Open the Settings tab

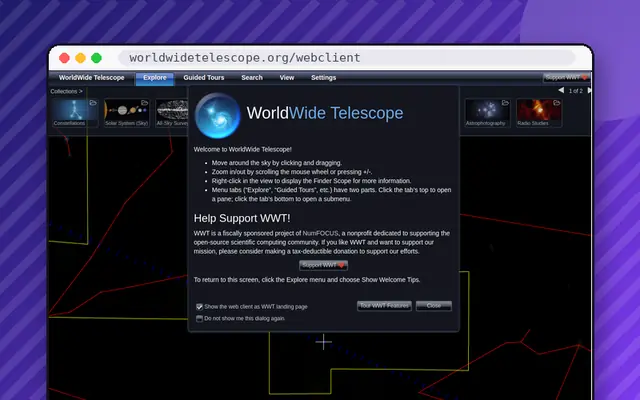pos(323,78)
